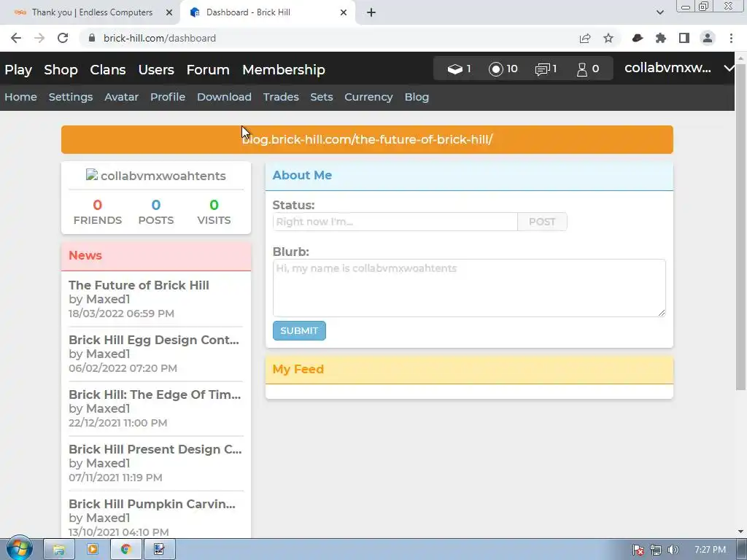Click the Status 'Right now I'm...' field
The width and height of the screenshot is (747, 560).
[x=395, y=222]
